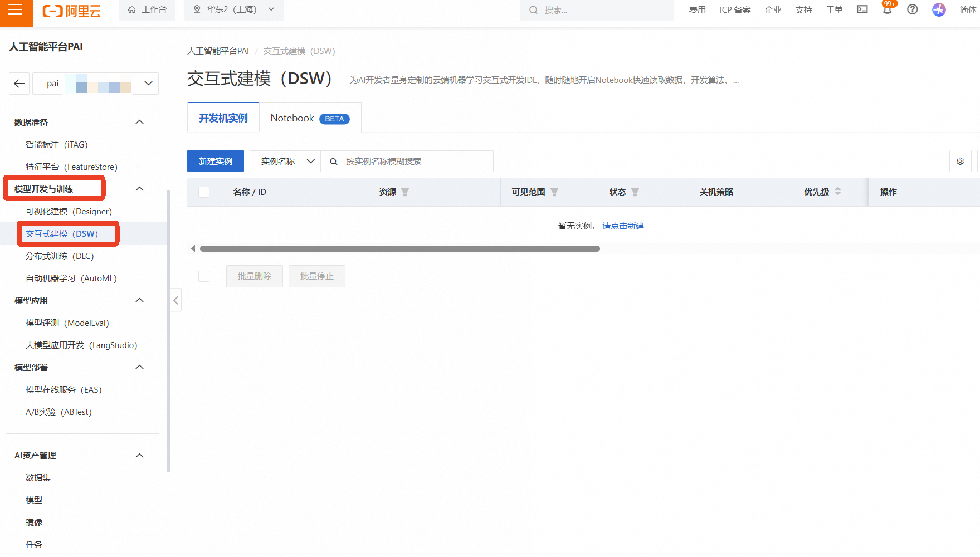Click the 名称 / ID column header
This screenshot has height=557, width=980.
[250, 192]
